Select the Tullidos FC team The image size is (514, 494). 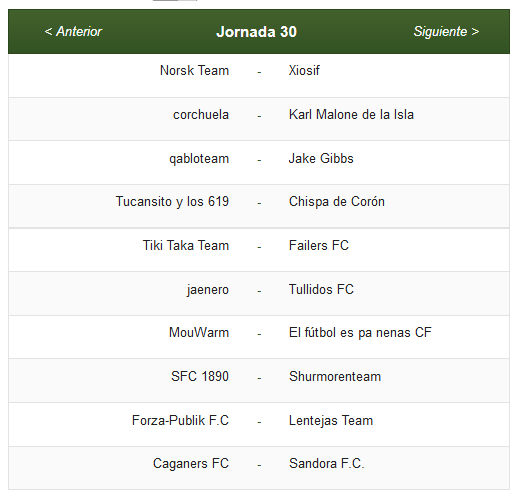point(321,289)
